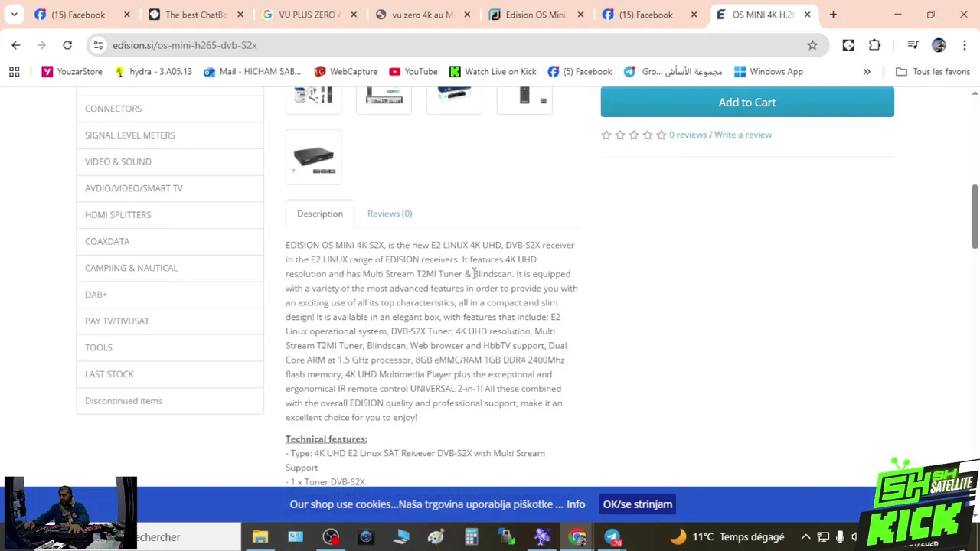Screen dimensions: 980x551
Task: Open YouzarStore bookmark
Action: [72, 72]
